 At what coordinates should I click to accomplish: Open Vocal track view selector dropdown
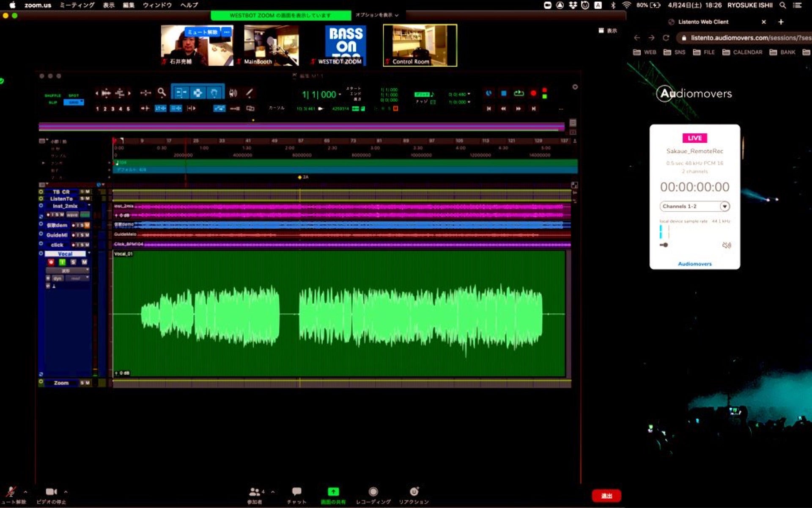[x=68, y=270]
